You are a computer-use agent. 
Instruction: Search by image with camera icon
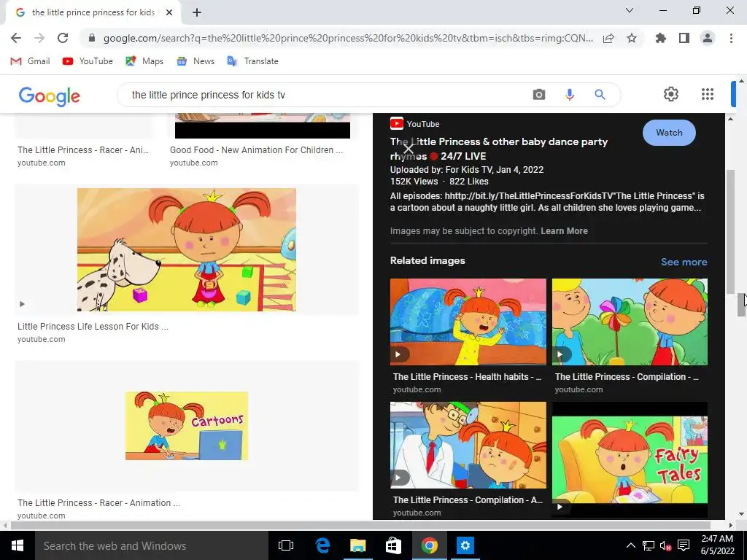pos(539,95)
